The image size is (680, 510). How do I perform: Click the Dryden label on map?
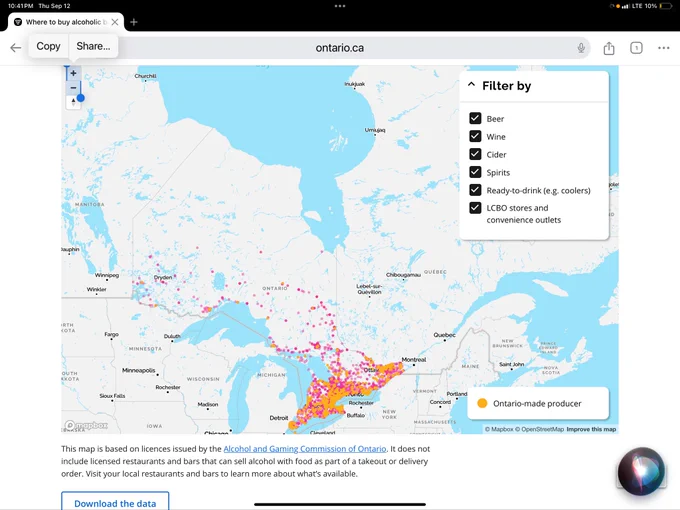pyautogui.click(x=163, y=277)
